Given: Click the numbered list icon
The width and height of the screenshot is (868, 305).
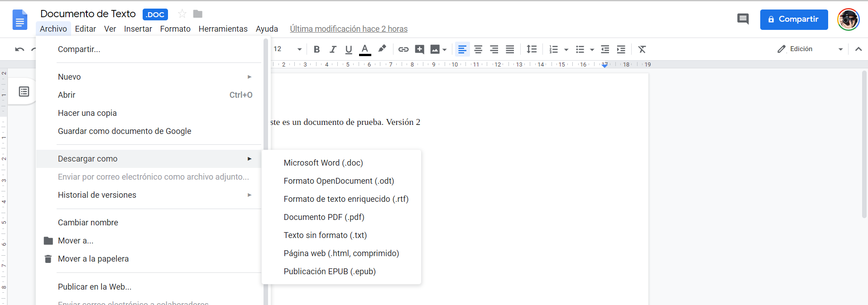Looking at the screenshot, I should (x=554, y=49).
